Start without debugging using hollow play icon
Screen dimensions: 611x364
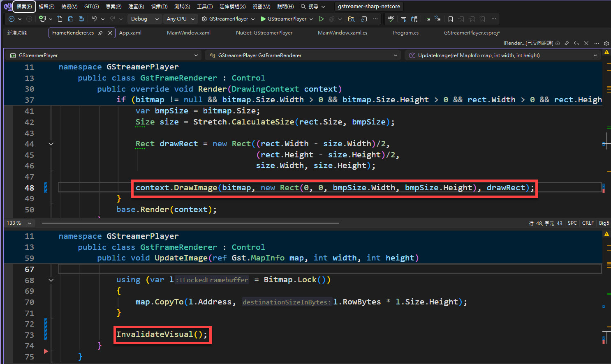click(x=321, y=19)
